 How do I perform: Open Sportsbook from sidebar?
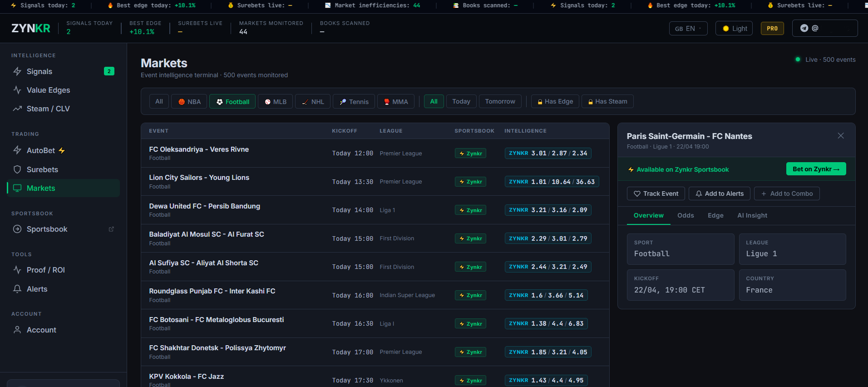click(64, 229)
